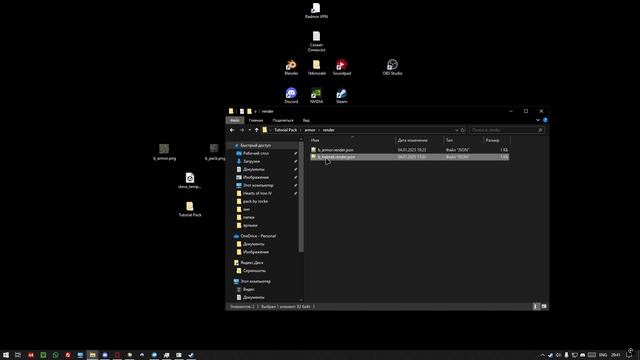Open the pack by rocke sidebar folder
The image size is (640, 360).
pyautogui.click(x=255, y=202)
